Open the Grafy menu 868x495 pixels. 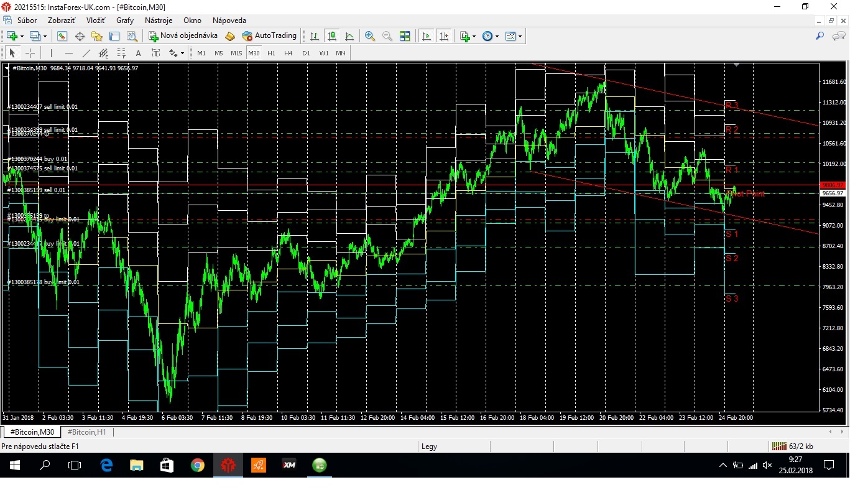[125, 21]
